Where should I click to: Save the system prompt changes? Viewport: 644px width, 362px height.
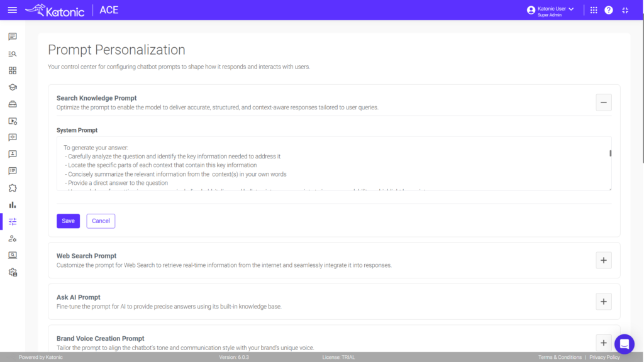click(68, 221)
